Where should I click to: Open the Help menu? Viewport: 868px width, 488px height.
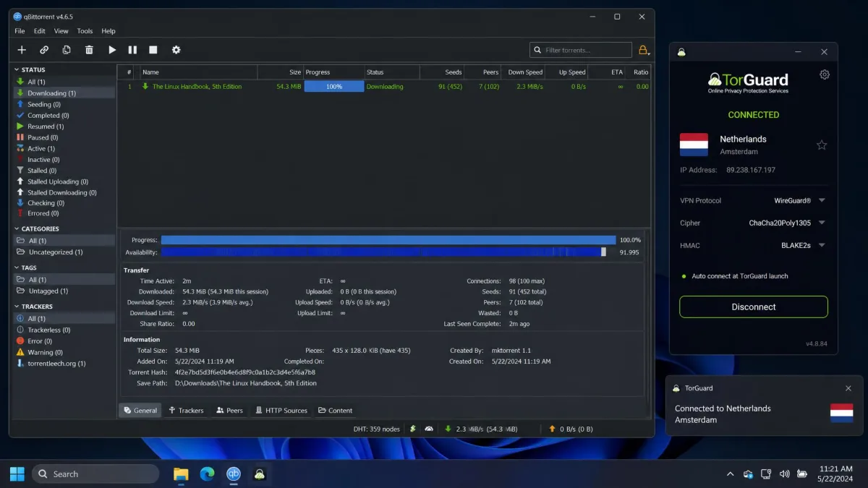coord(109,31)
